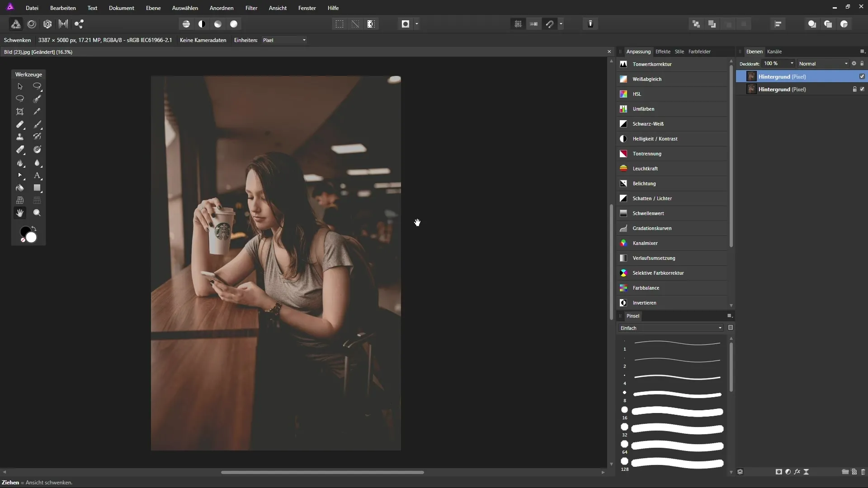This screenshot has width=868, height=488.
Task: Click the black foreground color swatch
Action: (x=24, y=231)
